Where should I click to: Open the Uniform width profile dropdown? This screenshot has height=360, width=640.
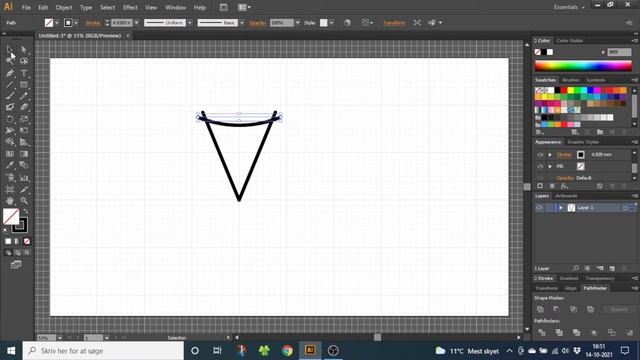tap(190, 23)
